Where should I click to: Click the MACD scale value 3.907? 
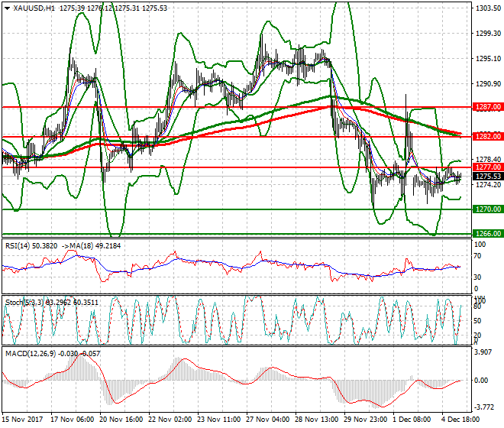[483, 352]
